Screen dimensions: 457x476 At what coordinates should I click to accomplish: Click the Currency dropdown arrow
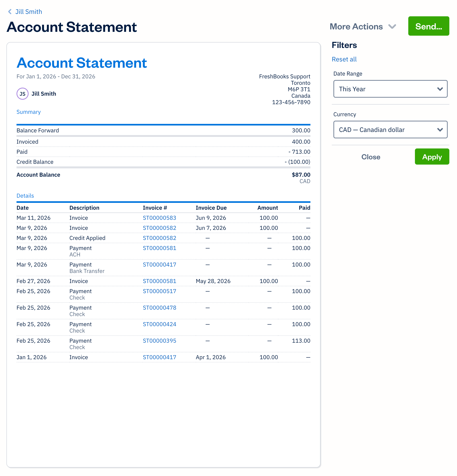[440, 130]
